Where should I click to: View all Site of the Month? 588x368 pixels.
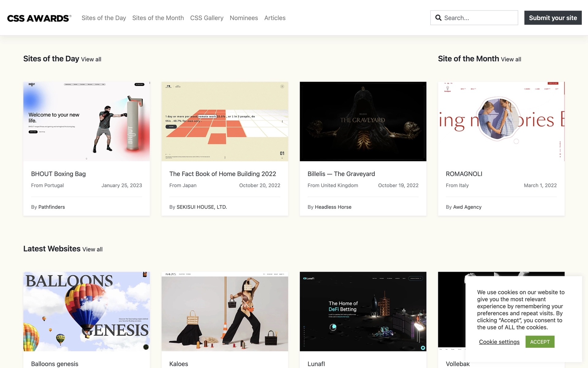(511, 59)
